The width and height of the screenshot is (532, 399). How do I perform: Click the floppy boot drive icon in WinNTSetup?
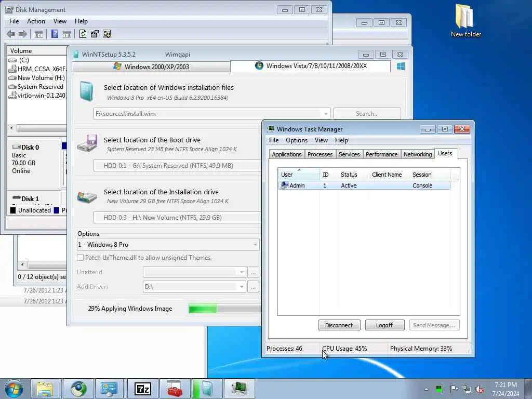pos(87,143)
